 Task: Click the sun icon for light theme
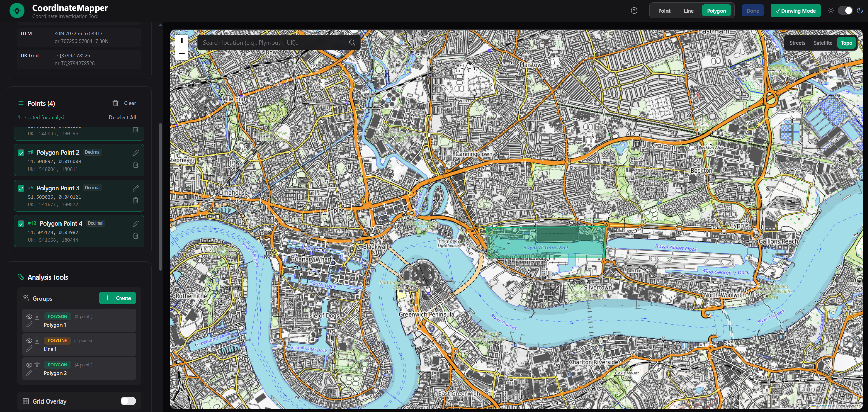tap(830, 11)
